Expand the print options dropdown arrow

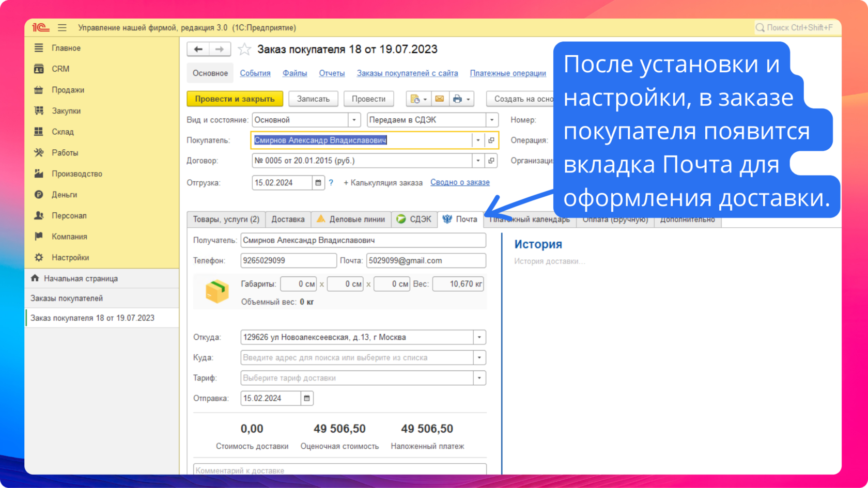click(468, 99)
